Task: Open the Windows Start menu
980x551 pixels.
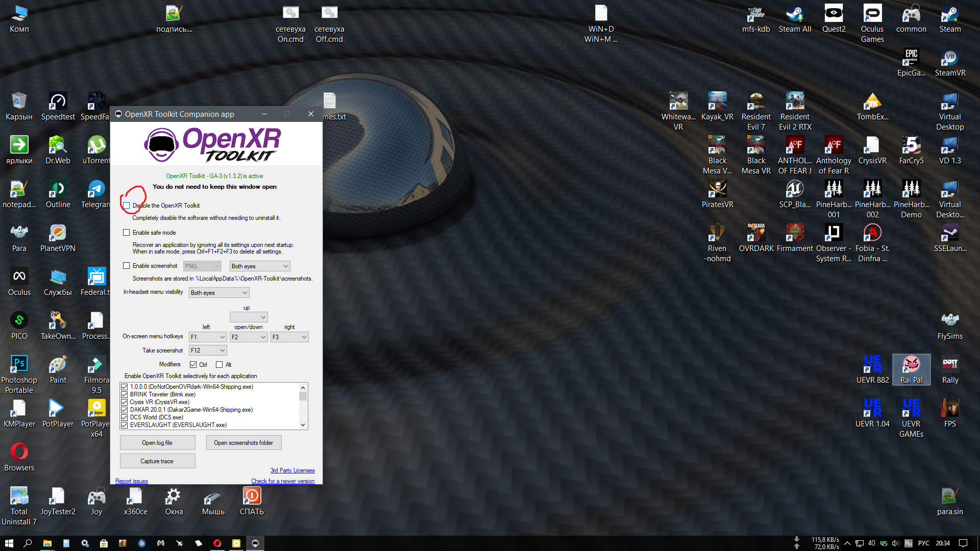Action: click(9, 543)
